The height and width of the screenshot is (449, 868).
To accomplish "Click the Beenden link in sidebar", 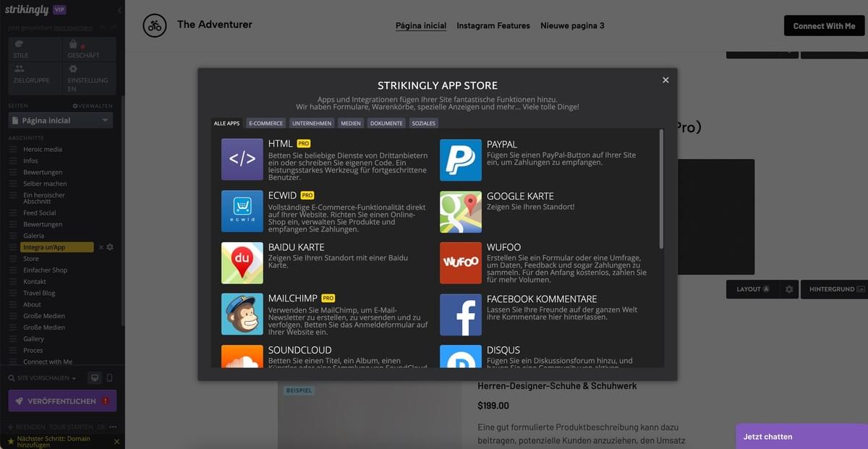I will click(27, 427).
